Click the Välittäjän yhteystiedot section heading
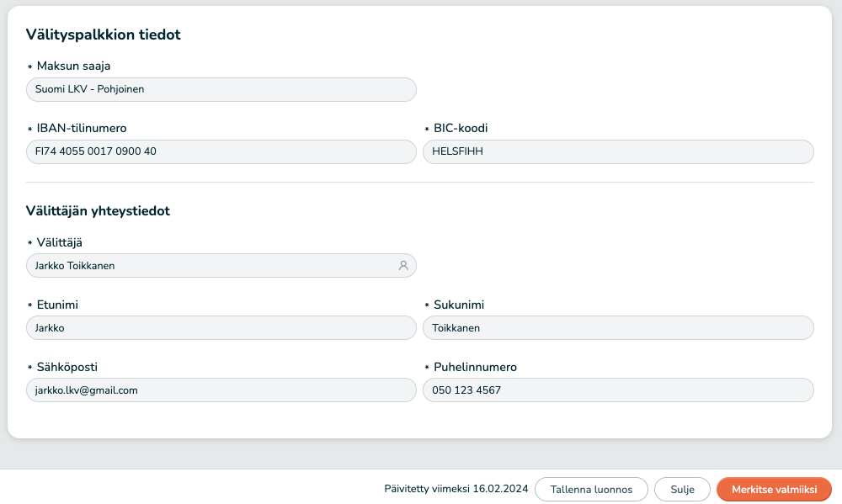842x504 pixels. coord(98,211)
